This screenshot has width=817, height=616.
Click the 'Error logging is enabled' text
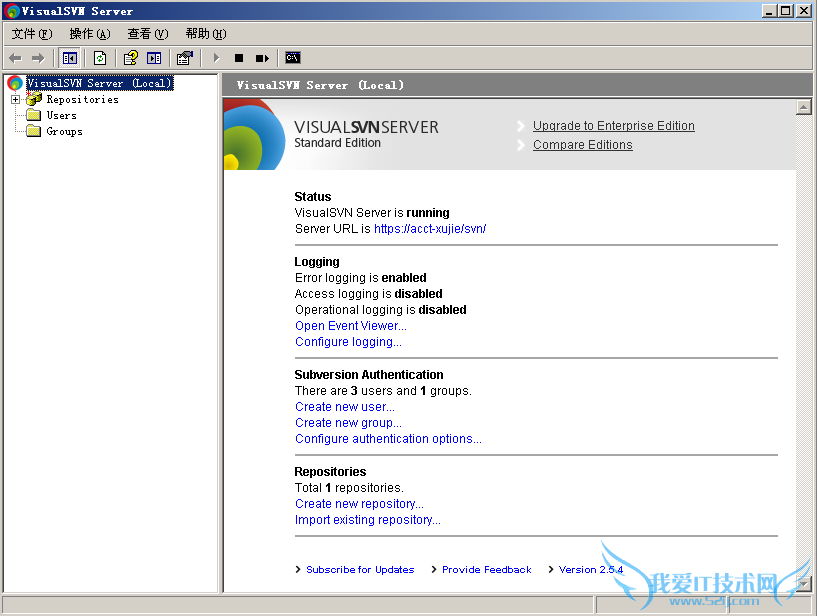[x=361, y=278]
